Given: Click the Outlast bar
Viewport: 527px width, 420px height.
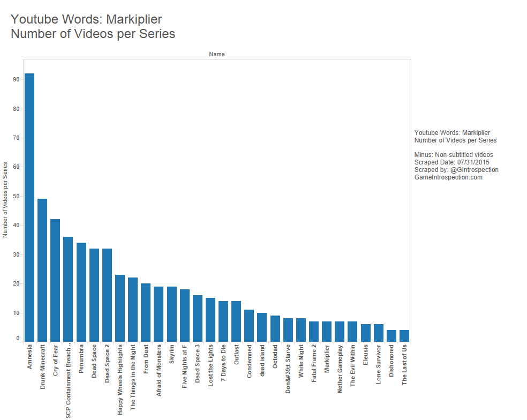Looking at the screenshot, I should pyautogui.click(x=236, y=321).
